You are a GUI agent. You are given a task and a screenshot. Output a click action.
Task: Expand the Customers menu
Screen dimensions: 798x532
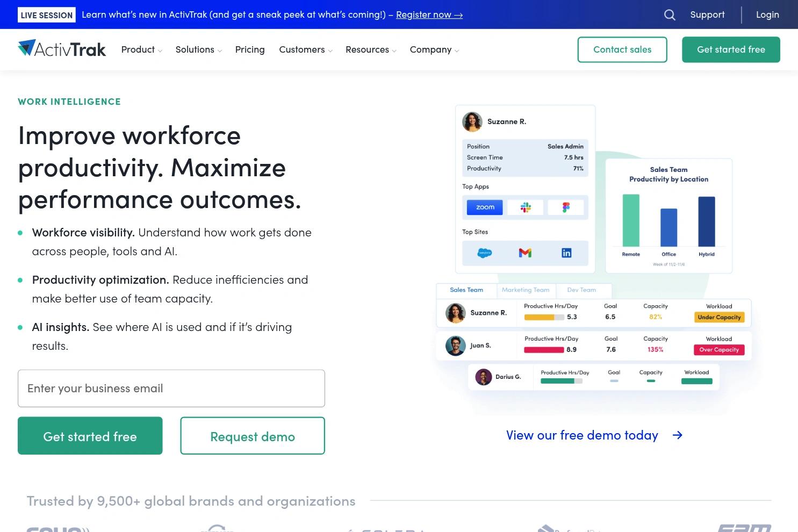coord(305,49)
